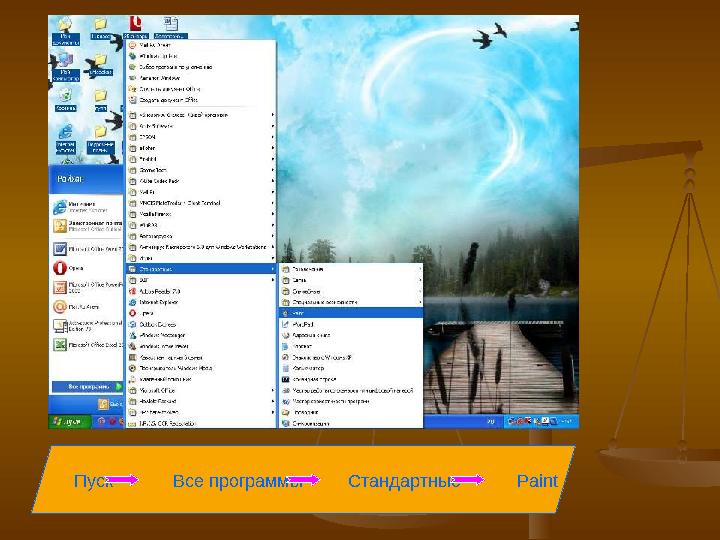Click the Блокнот notepad icon
The image size is (720, 540).
point(285,346)
